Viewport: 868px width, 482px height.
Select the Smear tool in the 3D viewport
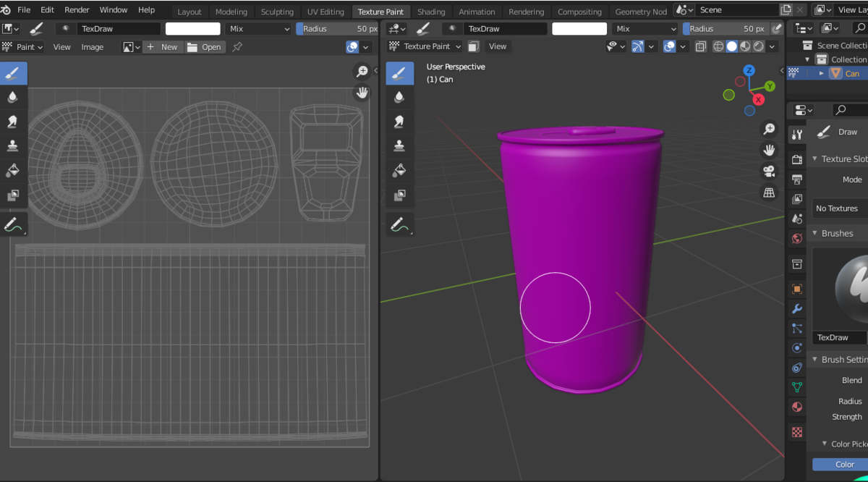tap(399, 122)
